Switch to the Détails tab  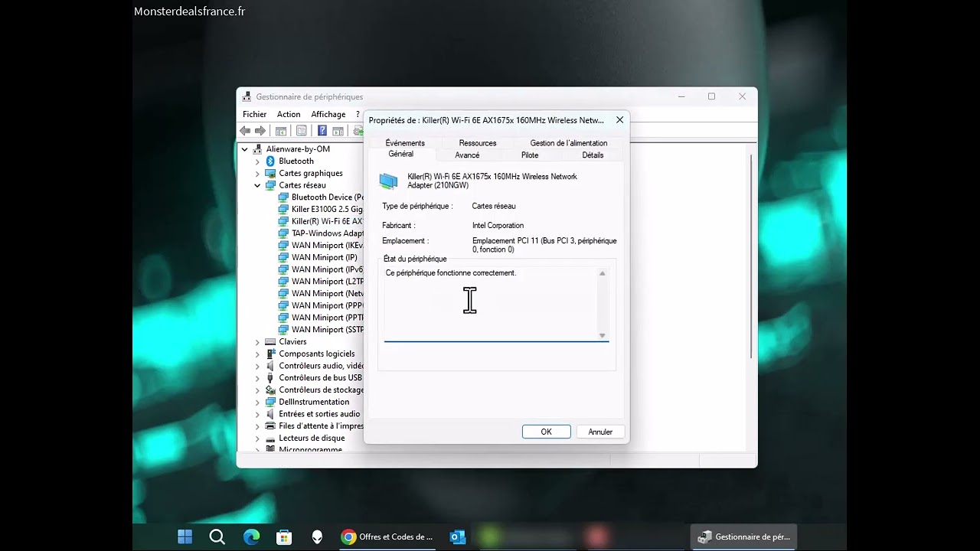593,155
